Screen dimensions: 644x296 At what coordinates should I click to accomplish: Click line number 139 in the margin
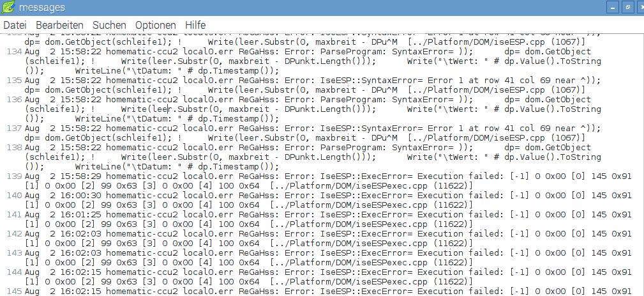[13, 176]
